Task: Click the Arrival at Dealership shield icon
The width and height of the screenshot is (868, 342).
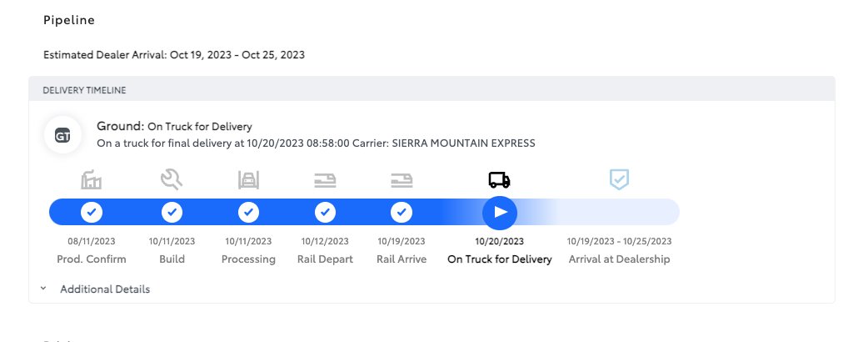Action: click(619, 179)
